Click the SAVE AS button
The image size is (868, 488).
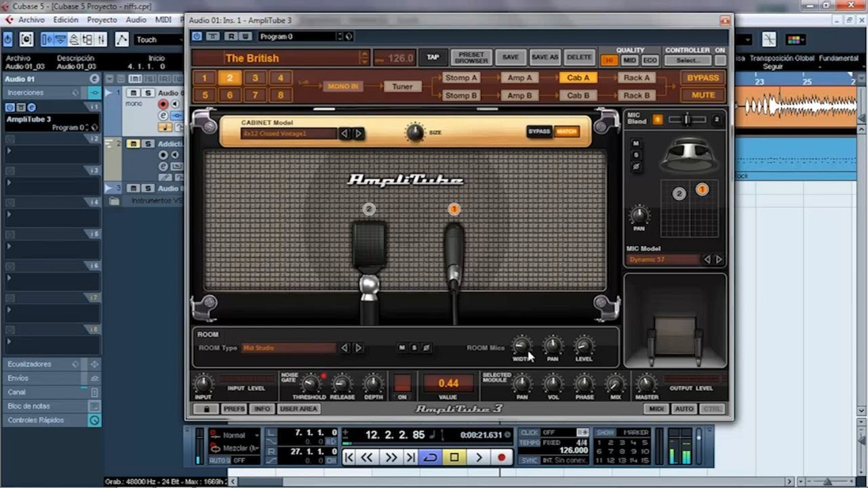click(545, 58)
